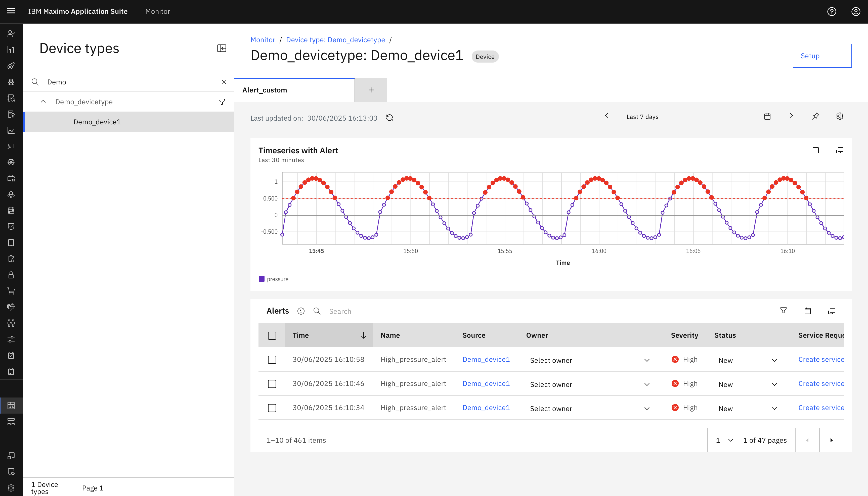Open the hamburger navigation menu
The image size is (868, 496).
coord(11,11)
